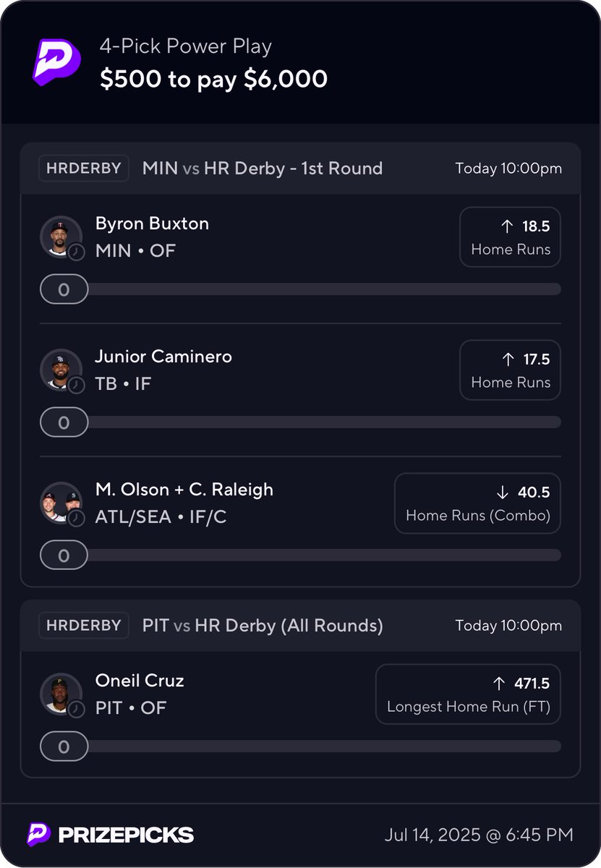Click Oneil Cruz's progress bar
The width and height of the screenshot is (601, 868).
[x=324, y=746]
